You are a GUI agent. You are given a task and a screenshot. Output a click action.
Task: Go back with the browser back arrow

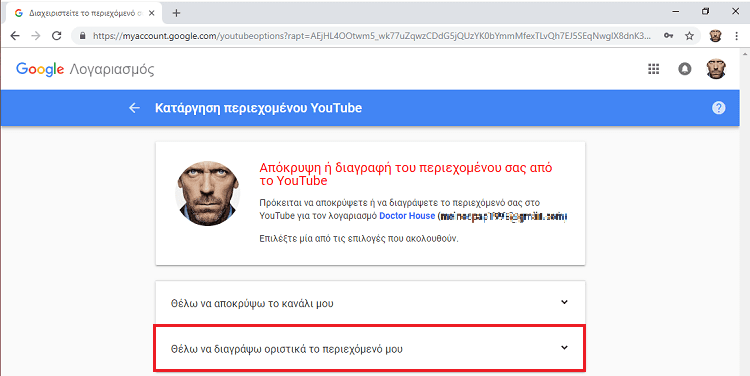point(15,36)
